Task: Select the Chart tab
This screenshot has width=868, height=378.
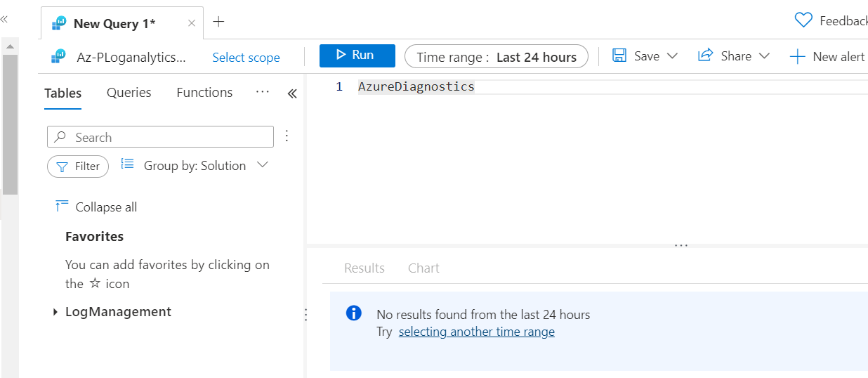Action: [423, 268]
